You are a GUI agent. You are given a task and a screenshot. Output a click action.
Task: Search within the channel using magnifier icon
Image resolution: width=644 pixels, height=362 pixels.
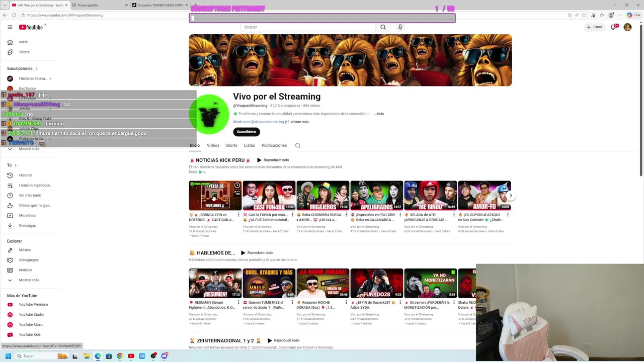tap(298, 146)
